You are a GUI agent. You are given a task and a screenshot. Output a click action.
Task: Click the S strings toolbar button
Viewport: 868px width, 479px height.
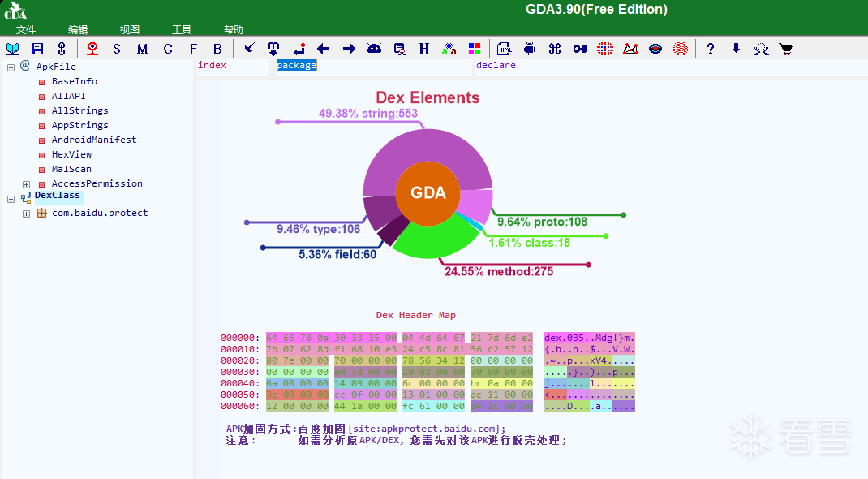pyautogui.click(x=117, y=49)
